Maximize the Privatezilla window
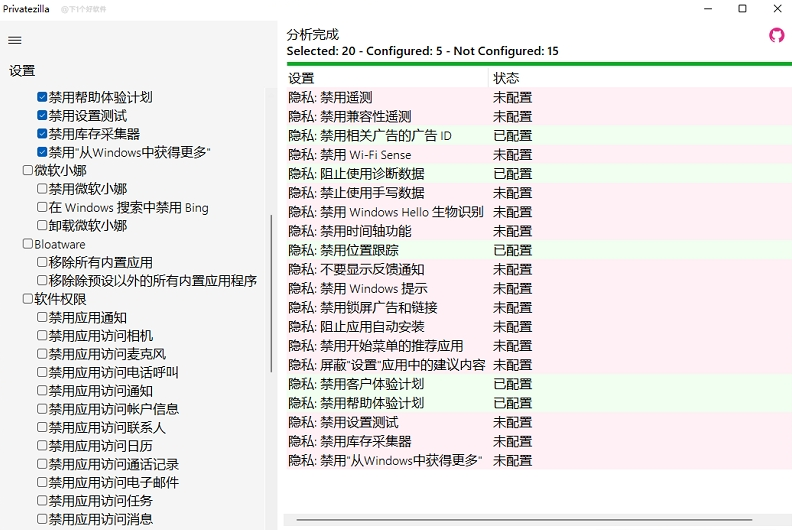792x530 pixels. click(742, 9)
